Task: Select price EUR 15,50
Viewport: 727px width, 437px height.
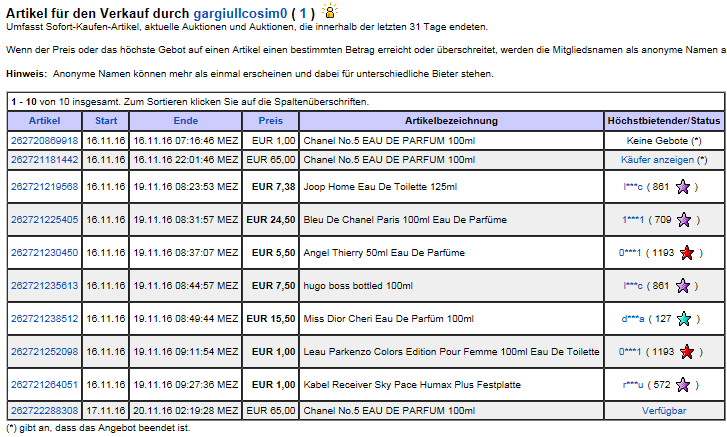Action: 271,319
